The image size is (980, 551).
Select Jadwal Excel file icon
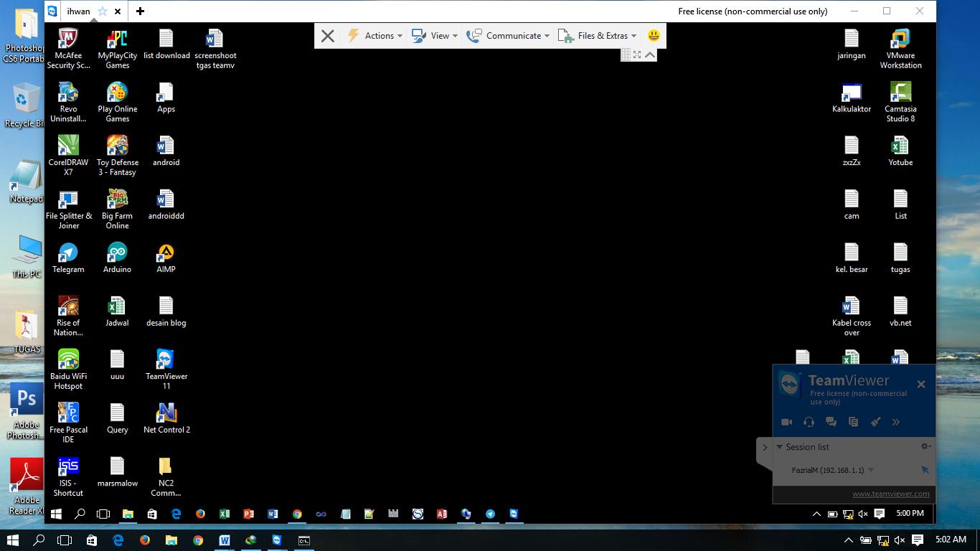click(117, 311)
